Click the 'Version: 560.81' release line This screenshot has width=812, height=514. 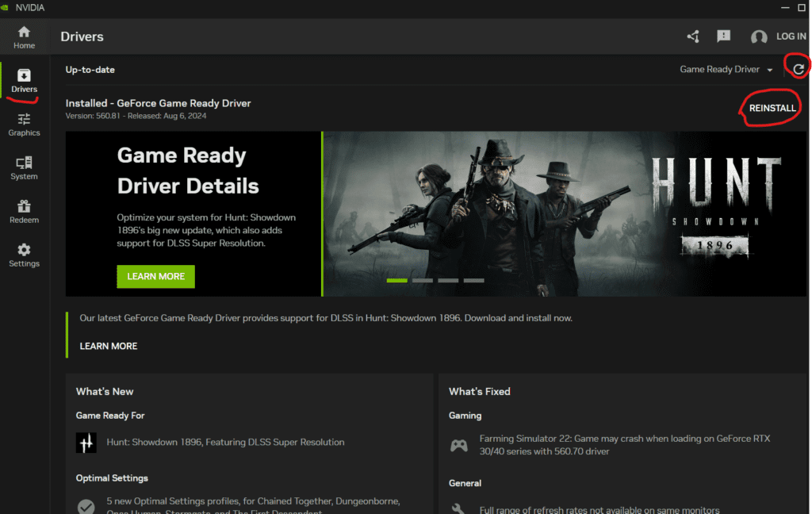[x=136, y=116]
